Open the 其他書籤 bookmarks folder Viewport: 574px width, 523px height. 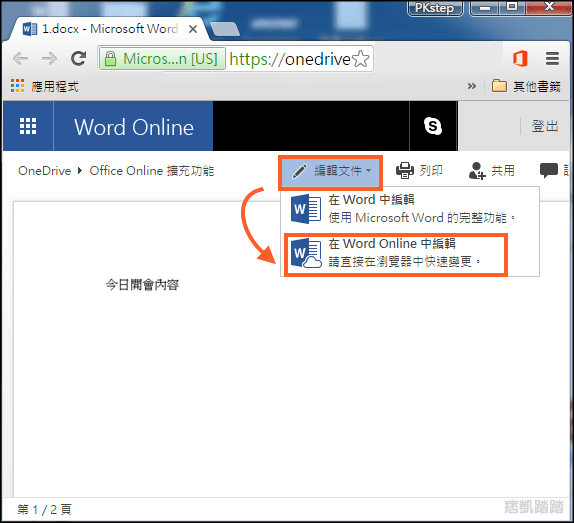click(x=526, y=86)
